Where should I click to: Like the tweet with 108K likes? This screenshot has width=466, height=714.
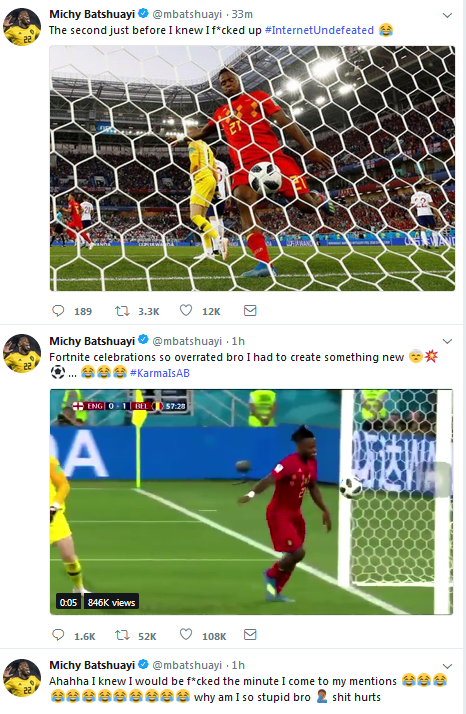point(186,634)
